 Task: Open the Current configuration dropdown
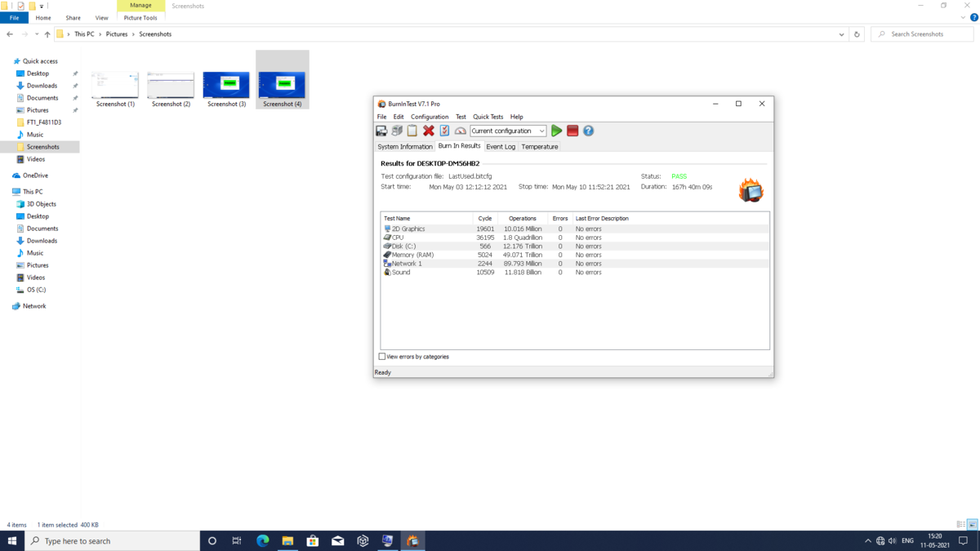(x=508, y=131)
